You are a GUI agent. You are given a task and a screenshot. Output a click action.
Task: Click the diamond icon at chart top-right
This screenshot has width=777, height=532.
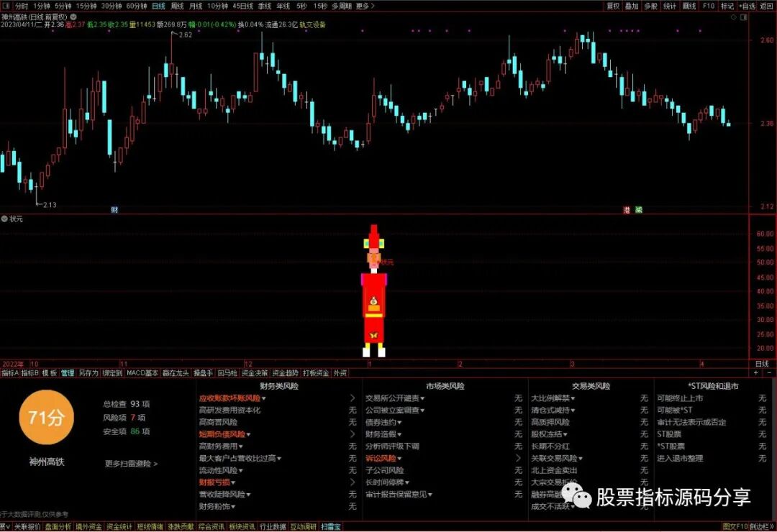tap(734, 17)
